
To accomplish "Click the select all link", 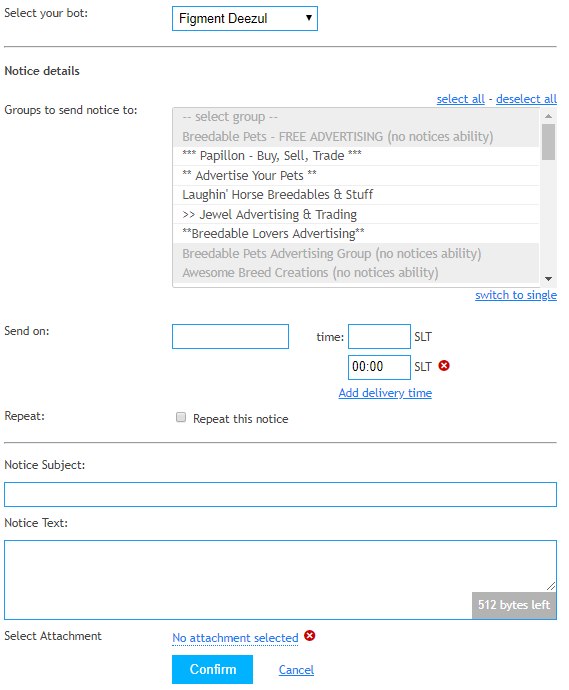I will coord(460,99).
